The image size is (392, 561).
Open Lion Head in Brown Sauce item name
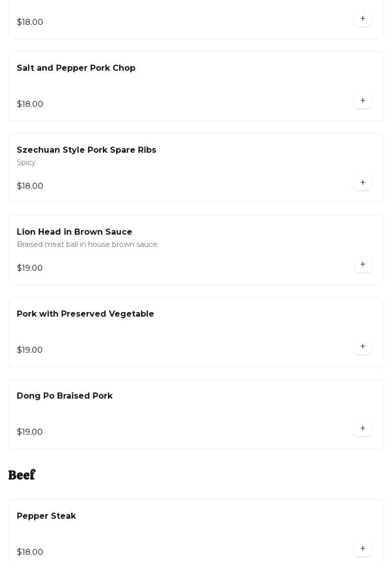[74, 232]
